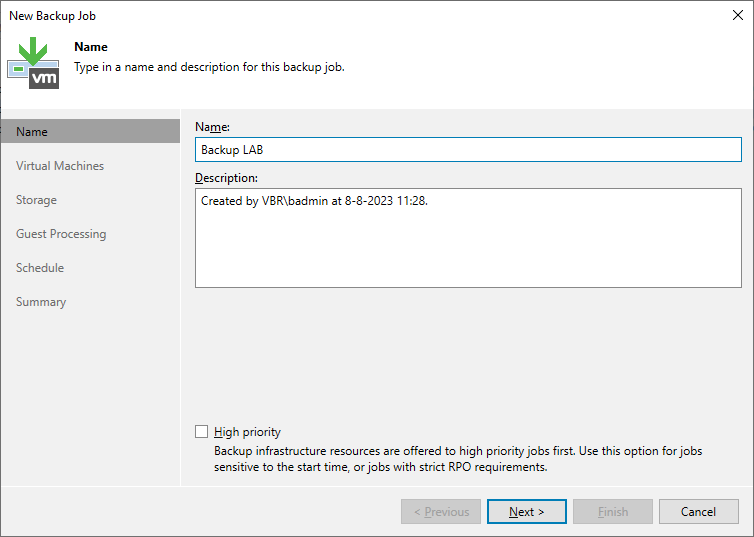This screenshot has width=754, height=537.
Task: Go to the Virtual Machines step
Action: (x=60, y=165)
